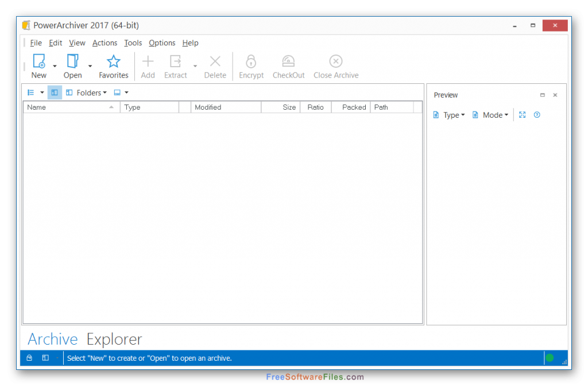Switch to the Explorer mode tab
This screenshot has width=588, height=386.
[114, 339]
